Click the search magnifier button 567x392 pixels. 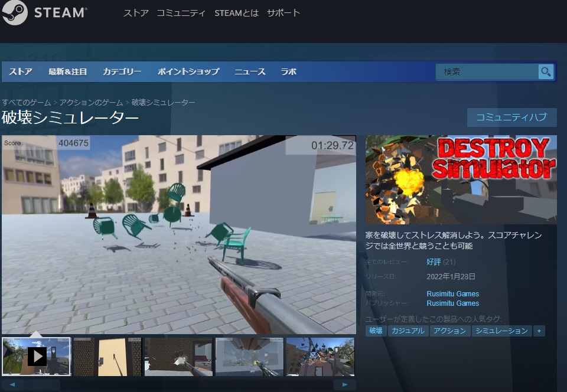pos(546,71)
